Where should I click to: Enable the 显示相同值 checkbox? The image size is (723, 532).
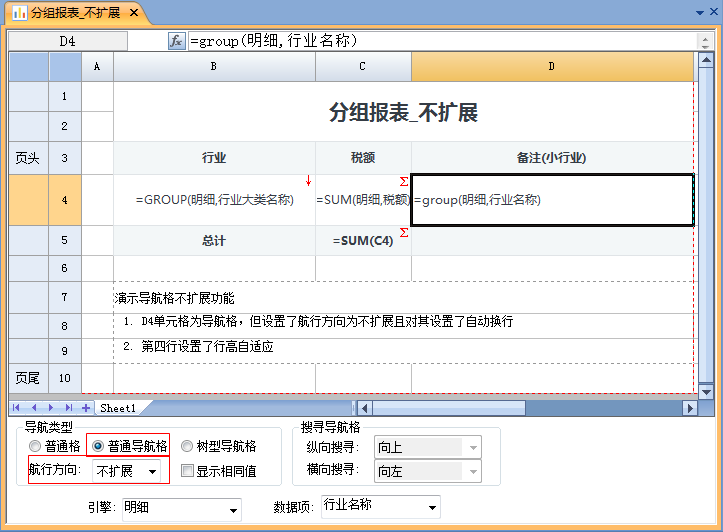click(x=188, y=471)
